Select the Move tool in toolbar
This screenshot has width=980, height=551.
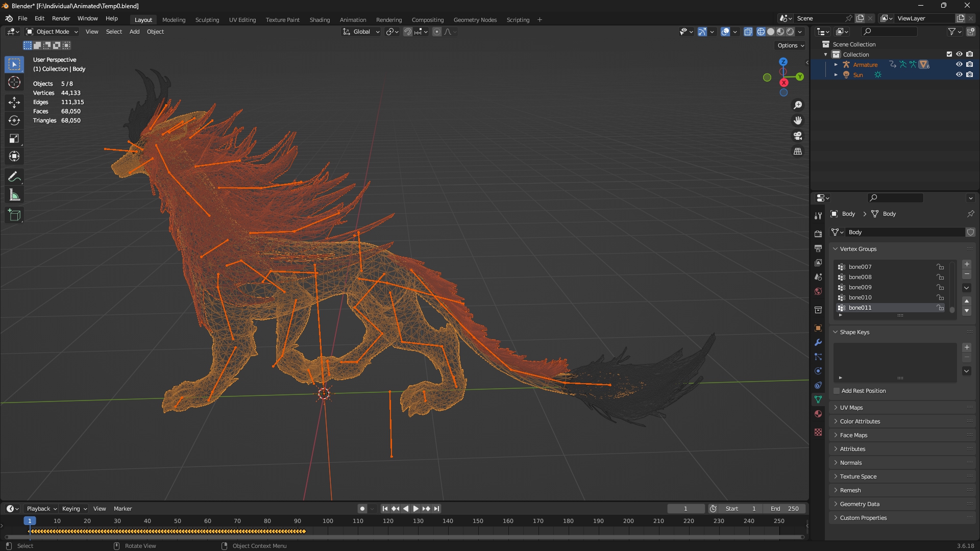pos(14,102)
